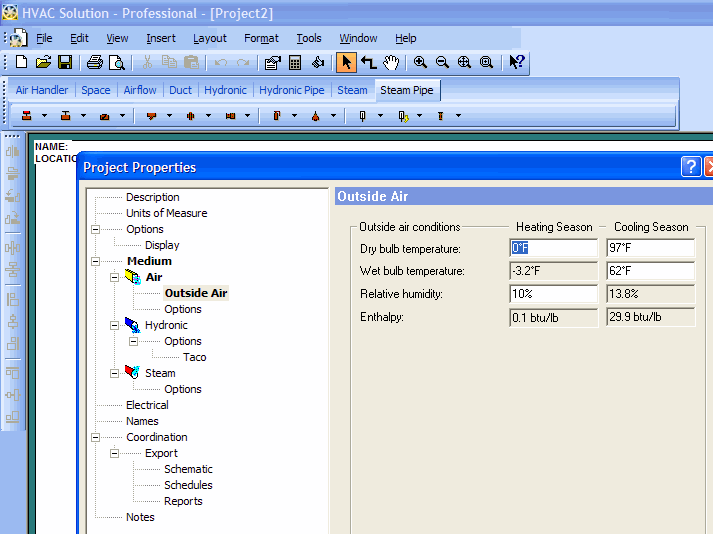
Task: Select Notes in the tree
Action: tap(140, 517)
